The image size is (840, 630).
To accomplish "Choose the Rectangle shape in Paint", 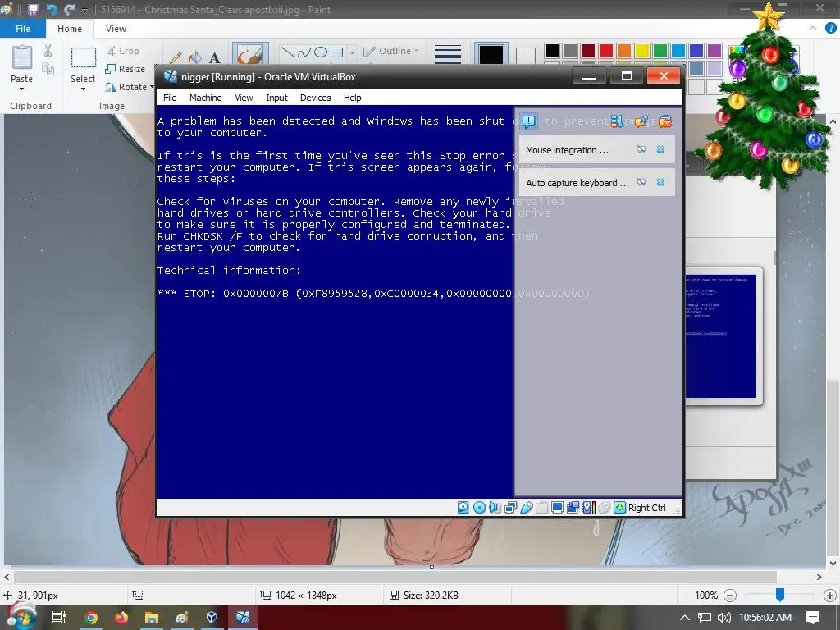I will (x=336, y=52).
